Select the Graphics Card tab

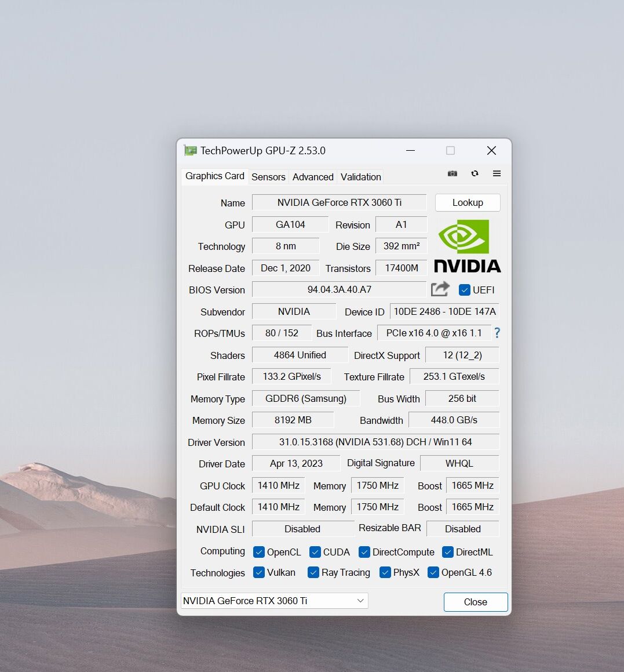coord(214,176)
